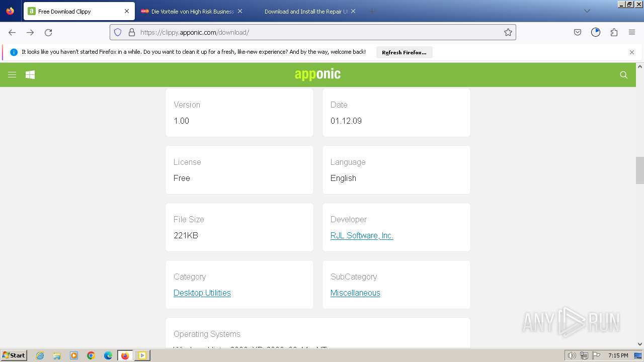Open the RJL Software, Inc. developer link

coord(362,235)
